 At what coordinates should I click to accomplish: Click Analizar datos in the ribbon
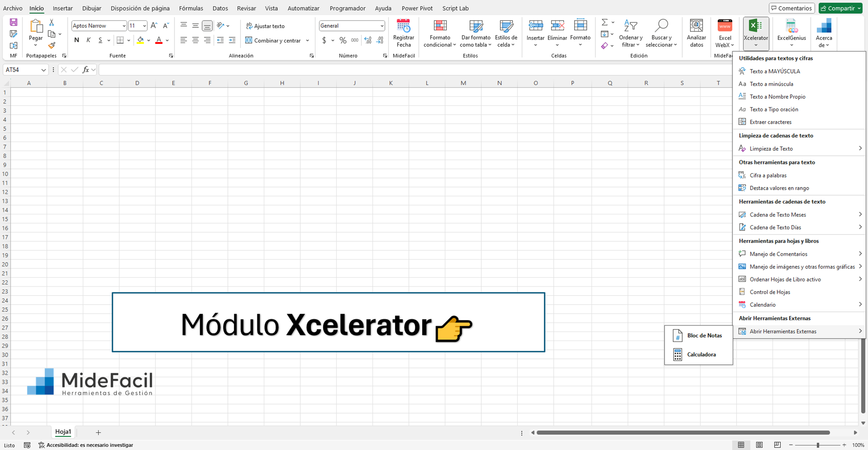[x=696, y=33]
